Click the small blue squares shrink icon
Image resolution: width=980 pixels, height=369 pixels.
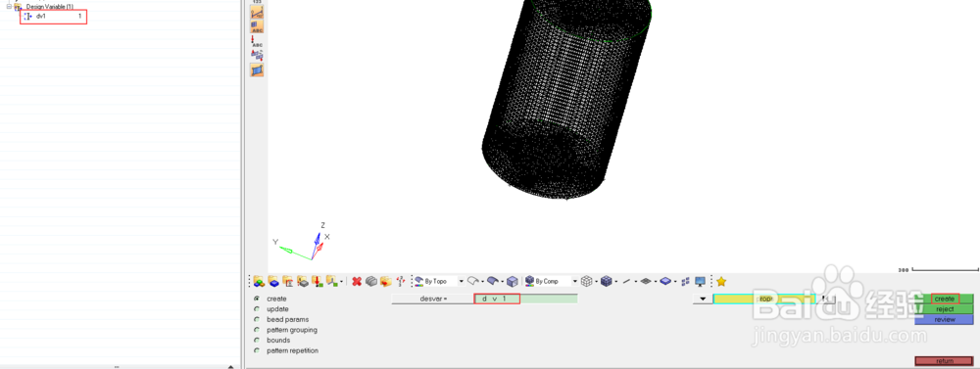pyautogui.click(x=685, y=282)
